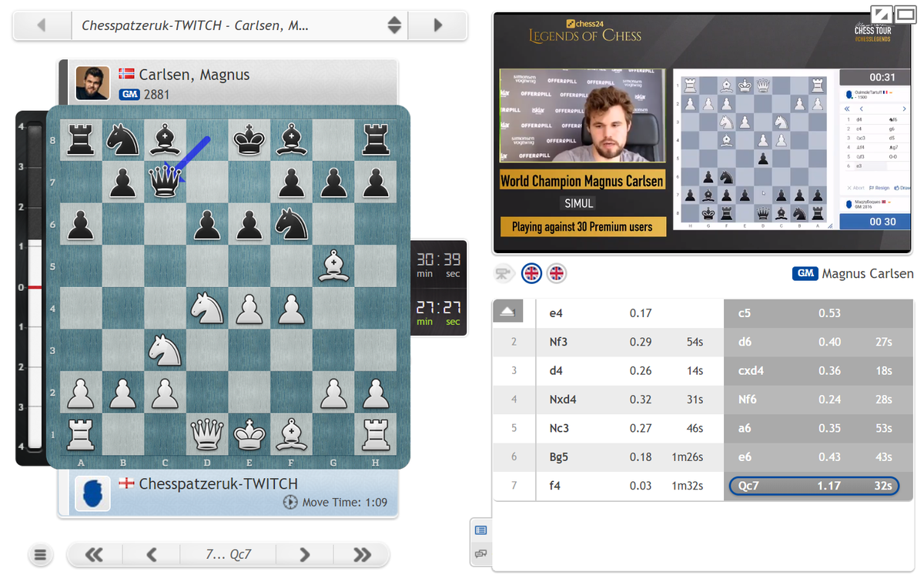Switch video to theater mode icon

(904, 14)
